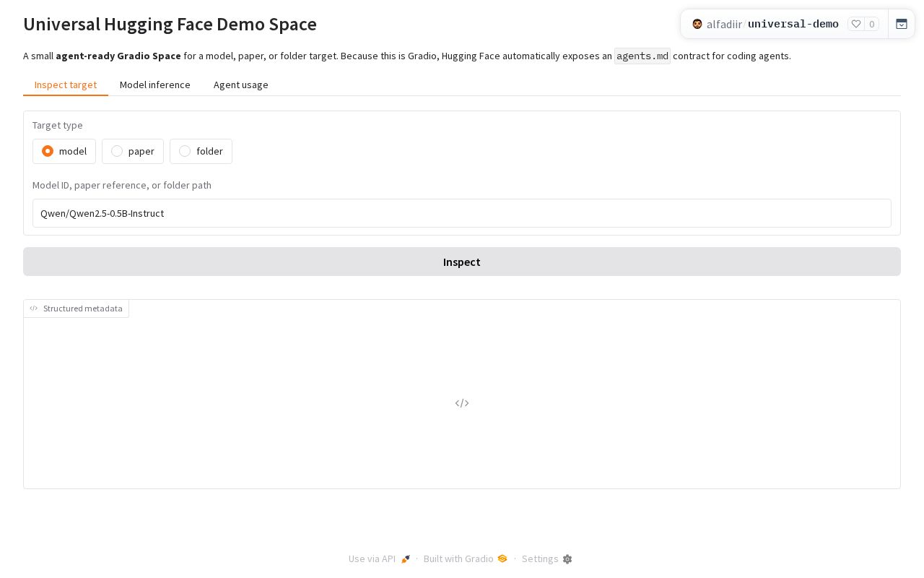The height and width of the screenshot is (578, 924).
Task: Pick the folder target type option
Action: (201, 151)
